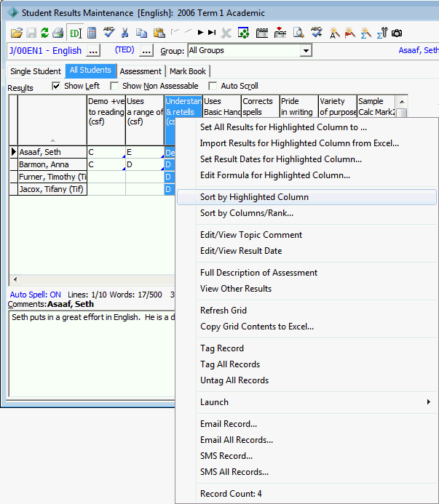Image resolution: width=439 pixels, height=504 pixels.
Task: Click the grayed X delete icon
Action: click(x=226, y=33)
